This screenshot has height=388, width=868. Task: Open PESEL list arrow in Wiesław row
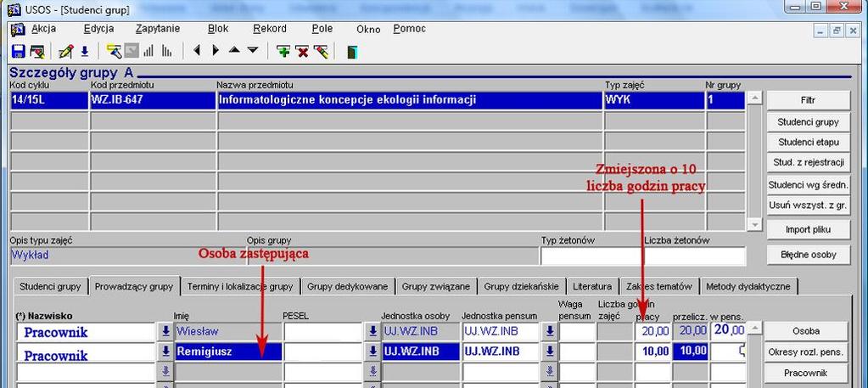(372, 331)
